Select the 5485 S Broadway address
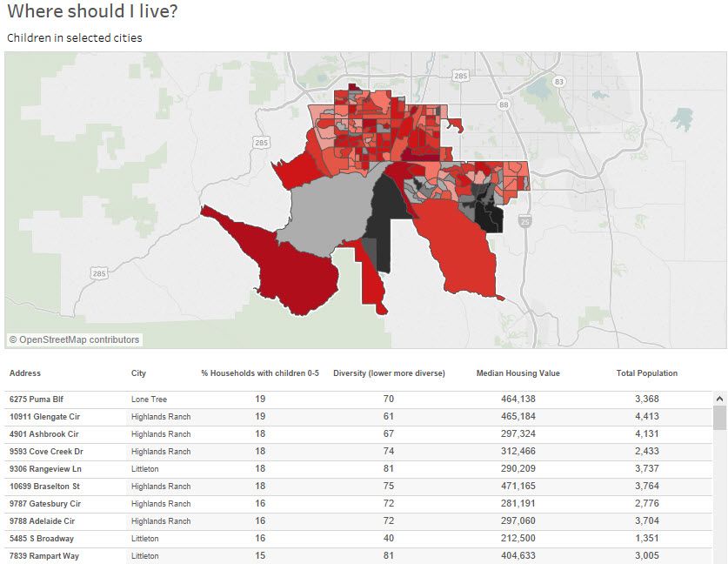This screenshot has width=728, height=564. (42, 539)
